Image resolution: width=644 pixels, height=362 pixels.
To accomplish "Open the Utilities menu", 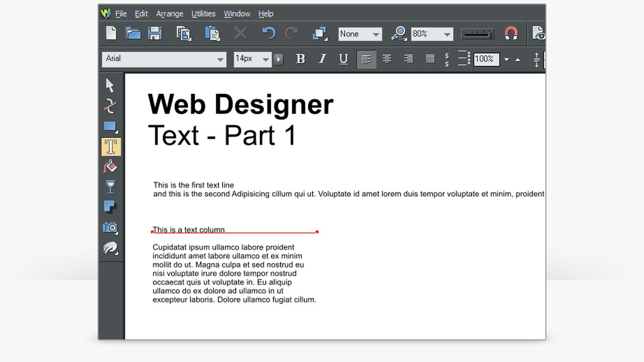I will click(x=203, y=14).
